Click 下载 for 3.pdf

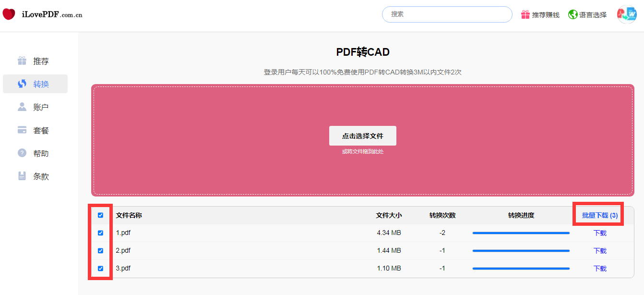click(600, 268)
